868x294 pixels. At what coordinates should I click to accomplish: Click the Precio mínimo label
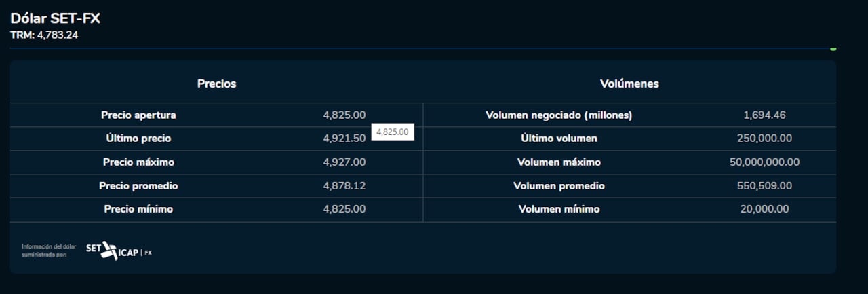pos(138,209)
